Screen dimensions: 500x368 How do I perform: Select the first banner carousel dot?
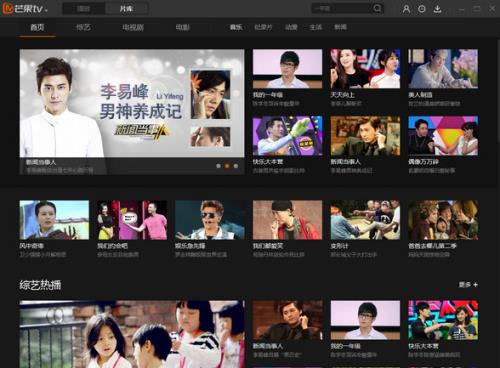(x=218, y=166)
